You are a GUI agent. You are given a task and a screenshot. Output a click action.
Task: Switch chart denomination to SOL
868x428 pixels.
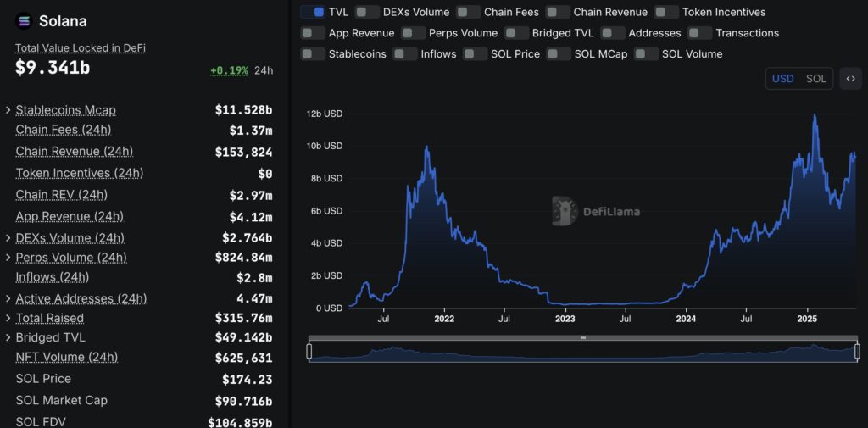pyautogui.click(x=815, y=79)
